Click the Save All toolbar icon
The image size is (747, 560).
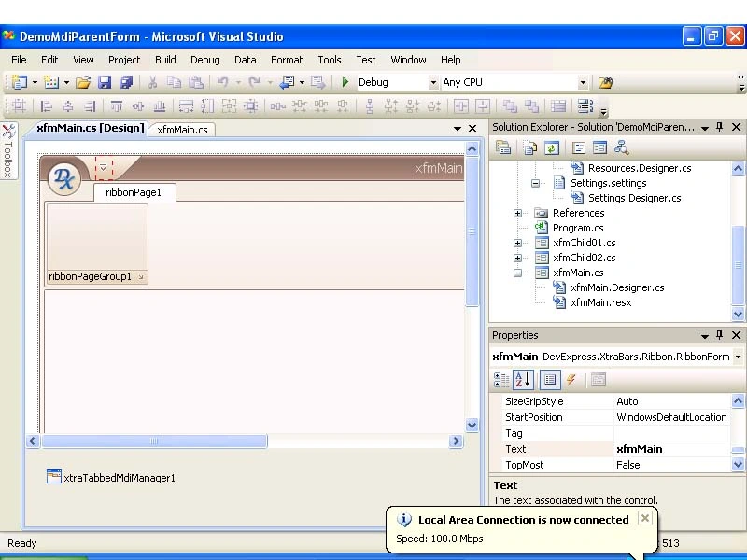pos(126,82)
